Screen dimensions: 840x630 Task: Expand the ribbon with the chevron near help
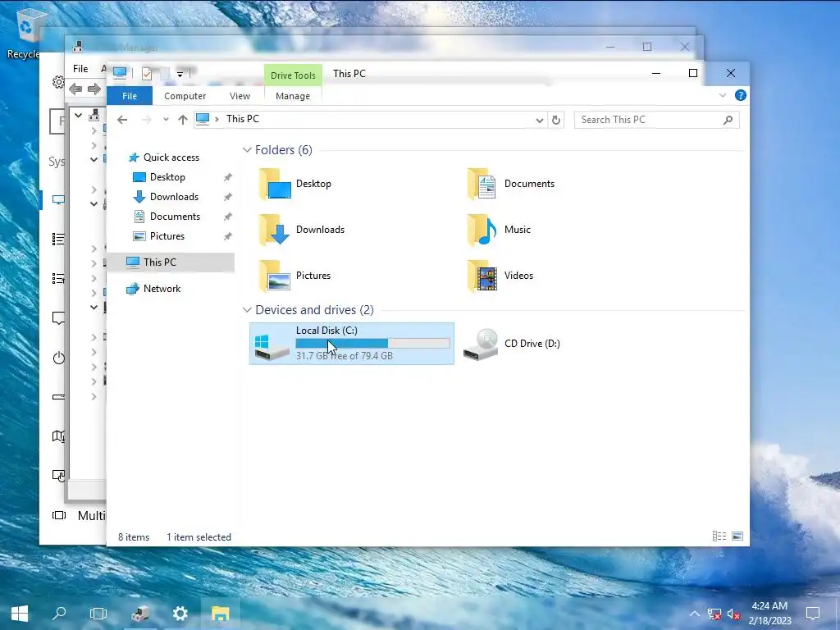(722, 95)
